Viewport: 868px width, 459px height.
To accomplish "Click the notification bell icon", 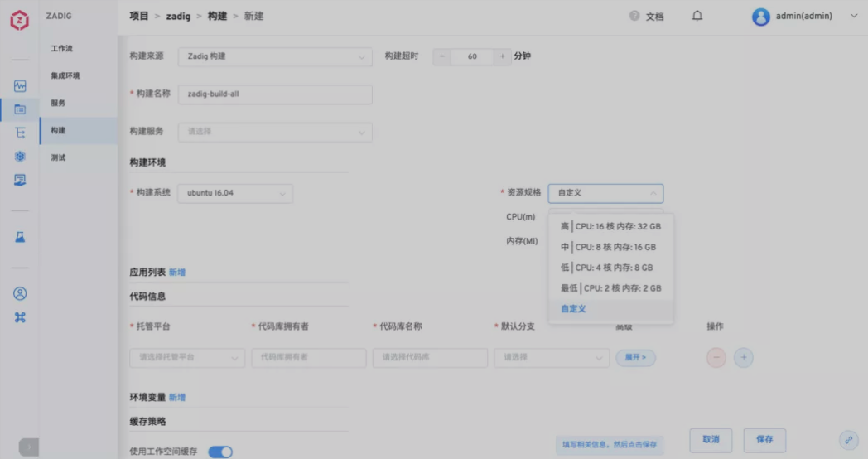I will point(697,16).
